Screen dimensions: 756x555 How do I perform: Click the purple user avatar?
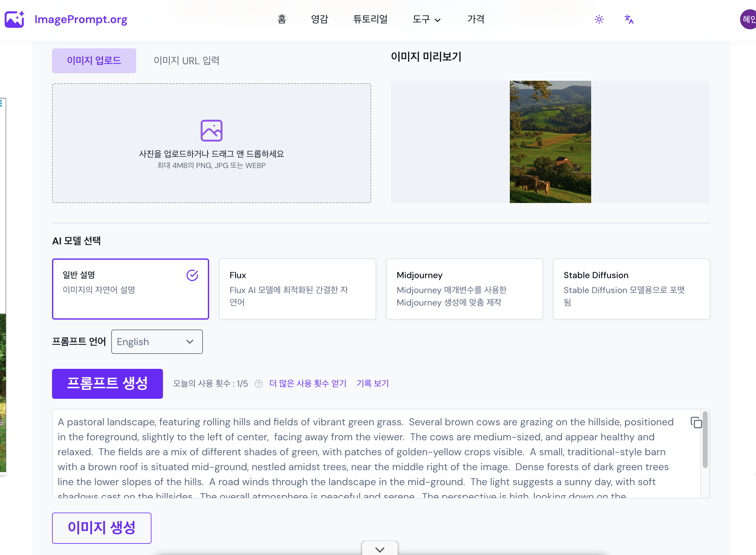748,19
